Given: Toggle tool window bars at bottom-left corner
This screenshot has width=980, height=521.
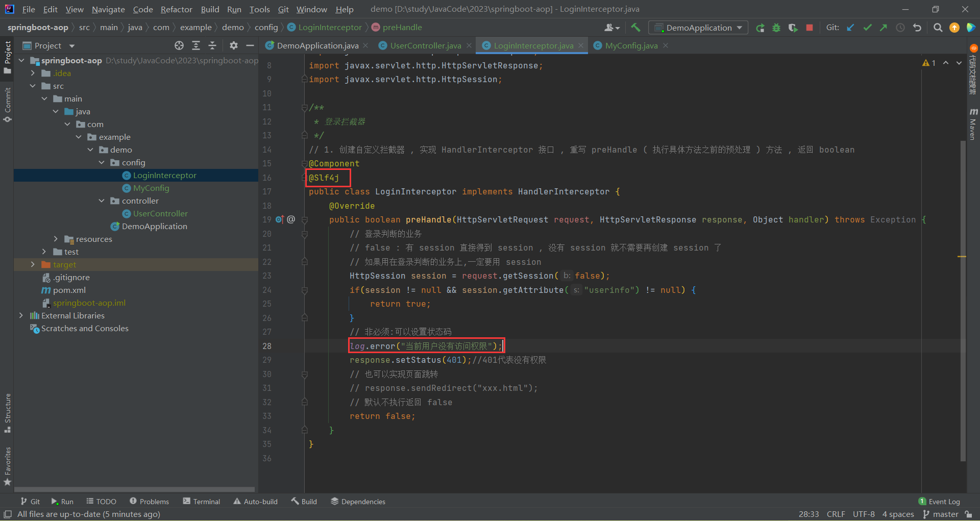Looking at the screenshot, I should tap(8, 514).
